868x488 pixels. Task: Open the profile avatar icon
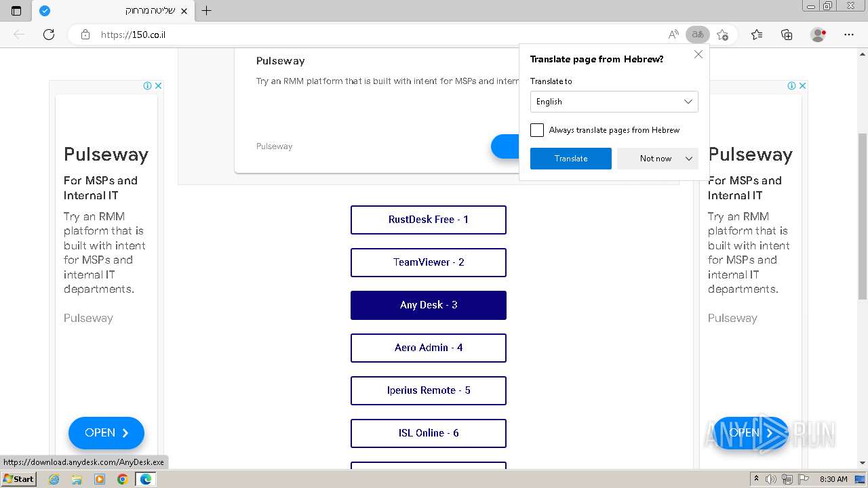click(818, 35)
